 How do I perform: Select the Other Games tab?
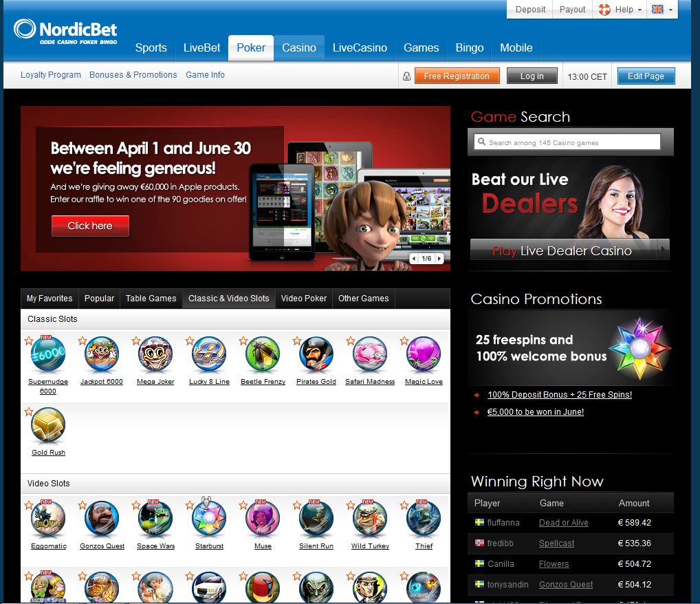tap(363, 299)
